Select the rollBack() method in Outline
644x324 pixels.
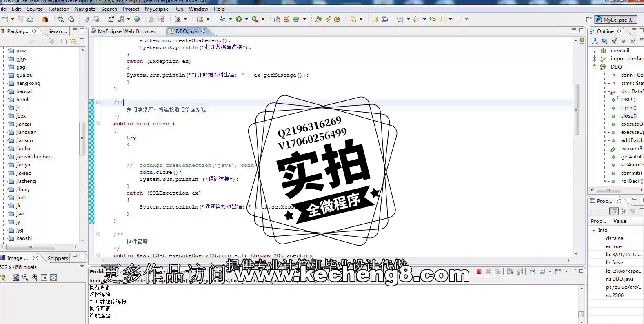pyautogui.click(x=632, y=181)
